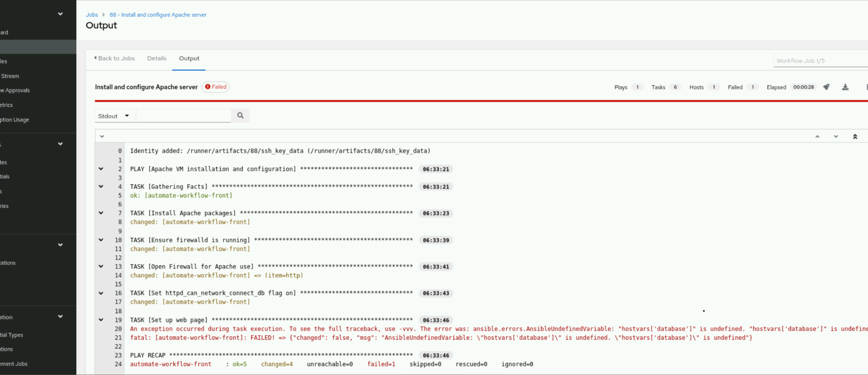Download the job output
This screenshot has width=868, height=375.
[845, 87]
